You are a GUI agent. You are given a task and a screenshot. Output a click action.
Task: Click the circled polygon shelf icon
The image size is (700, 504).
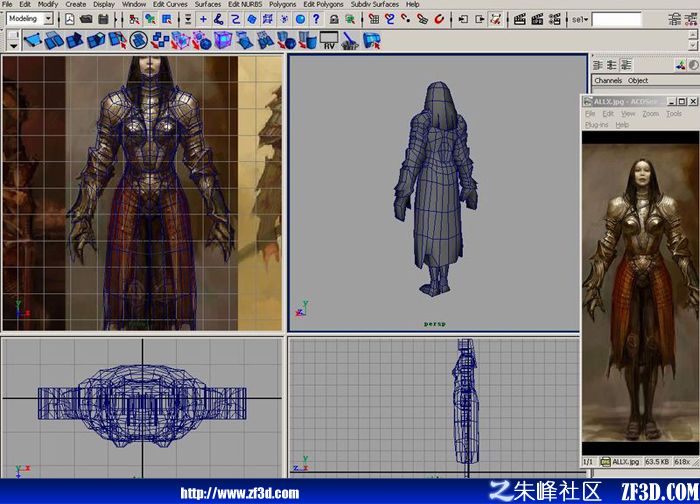139,41
